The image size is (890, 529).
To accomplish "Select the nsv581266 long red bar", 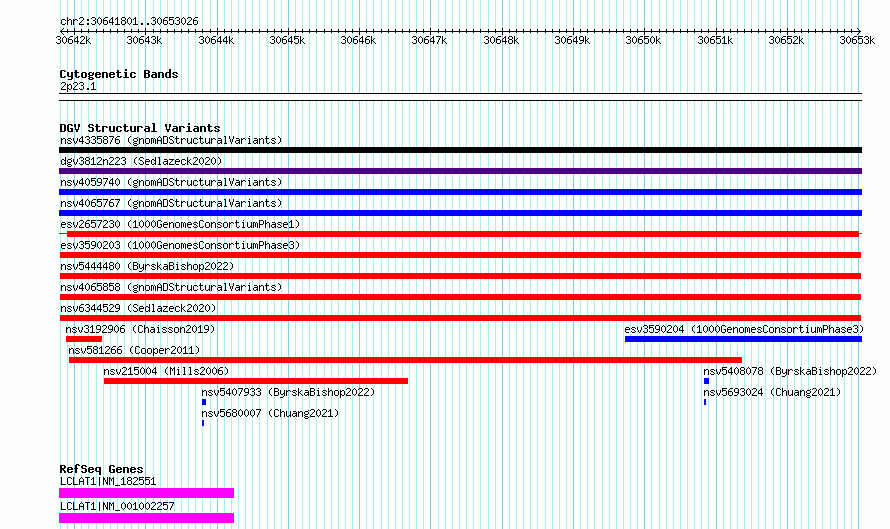I will coord(405,360).
